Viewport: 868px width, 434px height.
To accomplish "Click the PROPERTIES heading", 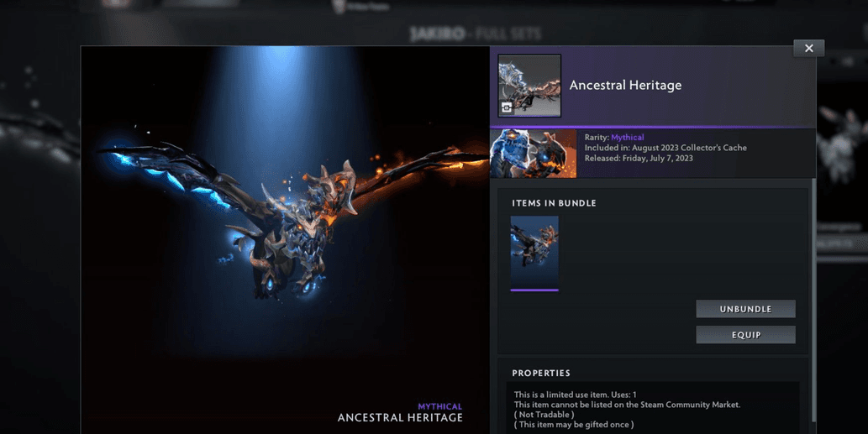I will point(541,374).
